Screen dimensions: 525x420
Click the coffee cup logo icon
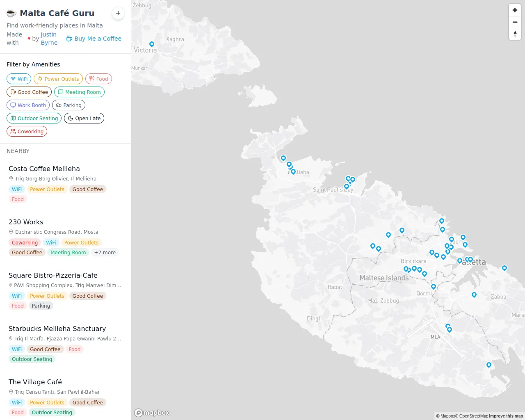tap(11, 14)
